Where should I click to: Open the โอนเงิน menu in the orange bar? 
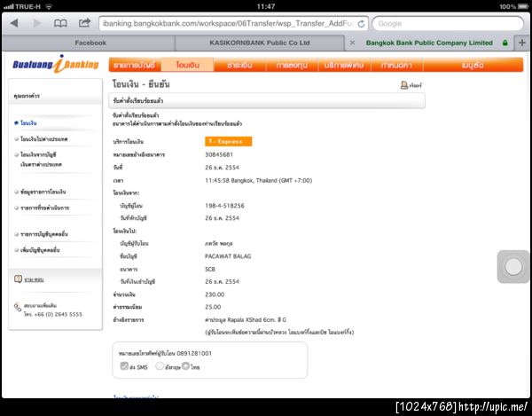click(x=188, y=65)
